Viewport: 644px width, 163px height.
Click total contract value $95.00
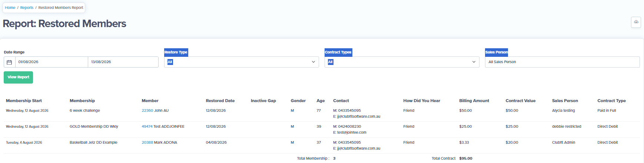pyautogui.click(x=466, y=159)
